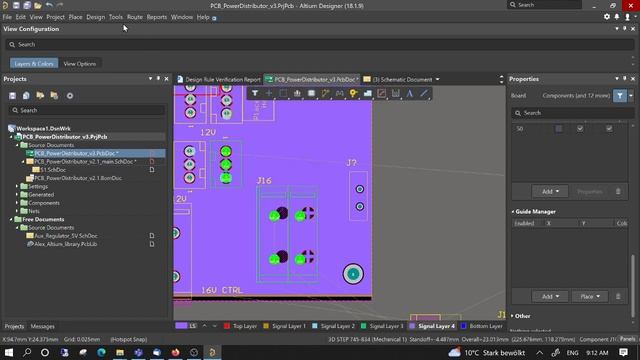Click the open folder icon in title bar

pos(38,5)
